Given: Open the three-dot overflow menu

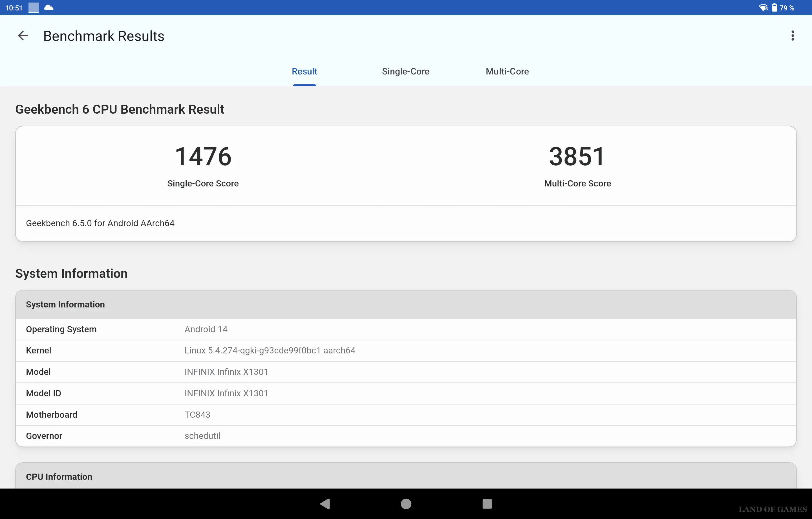Looking at the screenshot, I should pyautogui.click(x=793, y=36).
